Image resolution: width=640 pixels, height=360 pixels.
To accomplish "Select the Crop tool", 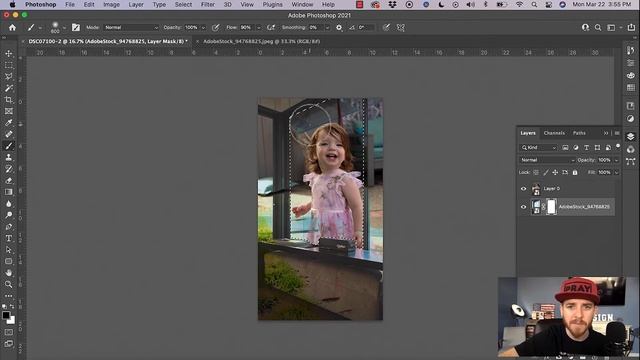I will (x=9, y=99).
